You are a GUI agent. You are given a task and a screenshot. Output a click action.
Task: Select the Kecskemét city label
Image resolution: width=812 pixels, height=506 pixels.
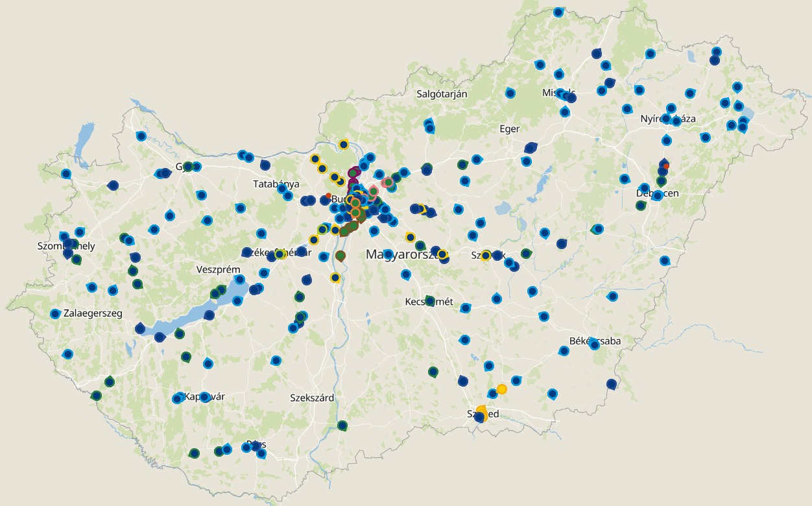point(429,302)
